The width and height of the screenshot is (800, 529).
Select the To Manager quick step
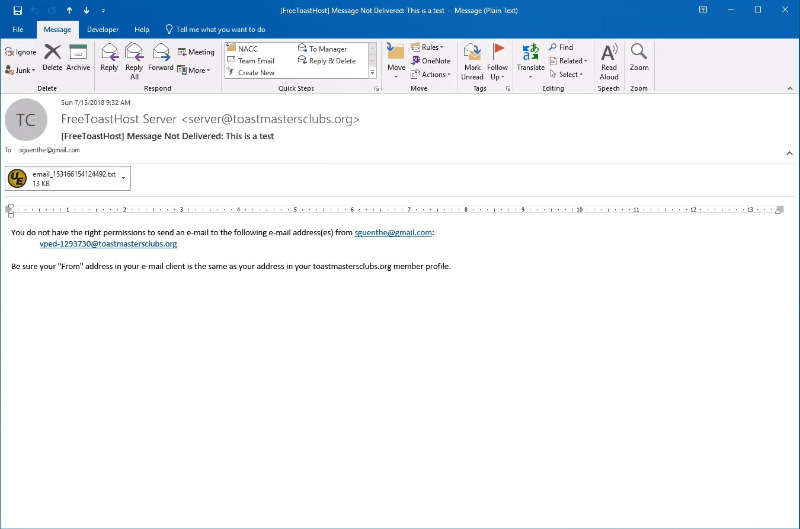(322, 49)
